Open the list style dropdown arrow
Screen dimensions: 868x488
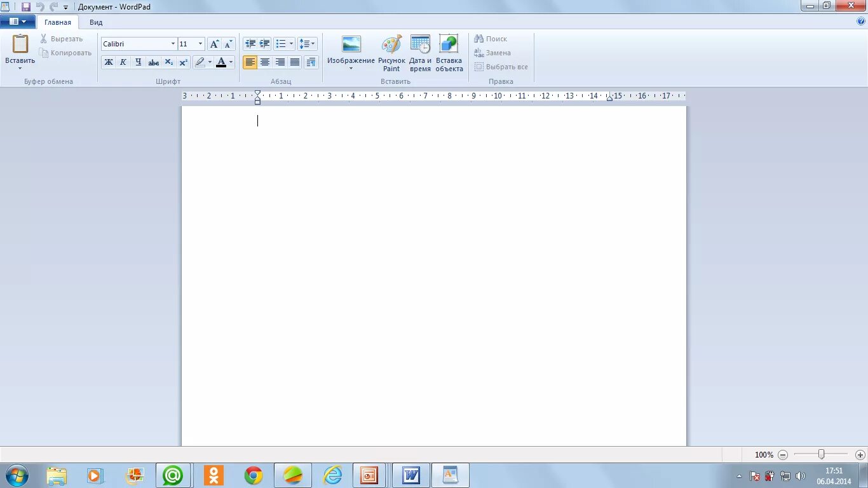click(292, 44)
